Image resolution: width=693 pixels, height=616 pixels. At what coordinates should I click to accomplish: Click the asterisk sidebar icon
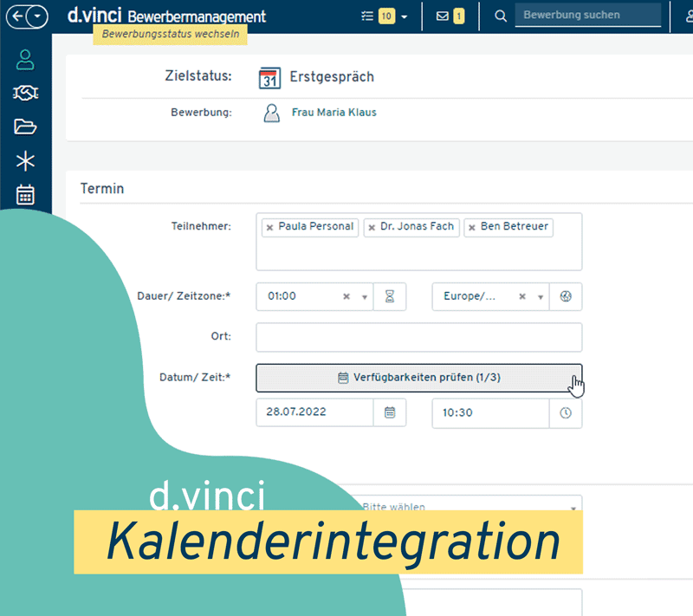[25, 160]
